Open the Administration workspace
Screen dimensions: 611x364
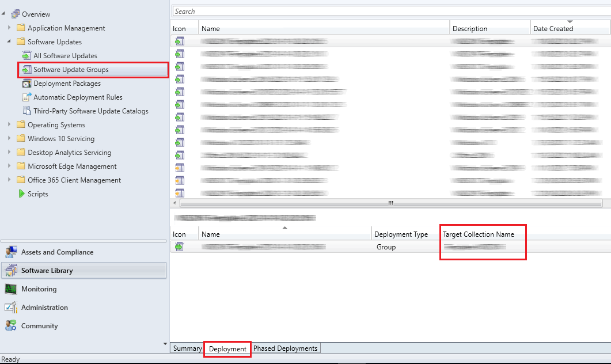click(43, 307)
